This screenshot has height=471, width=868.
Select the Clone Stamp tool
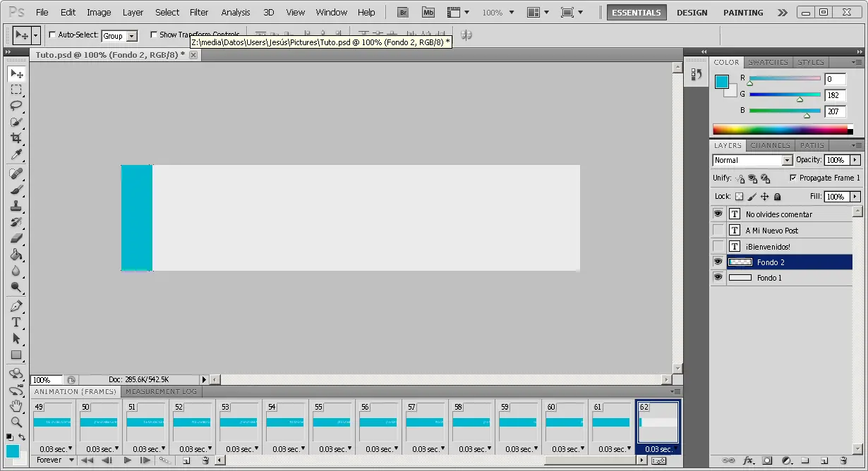[16, 206]
